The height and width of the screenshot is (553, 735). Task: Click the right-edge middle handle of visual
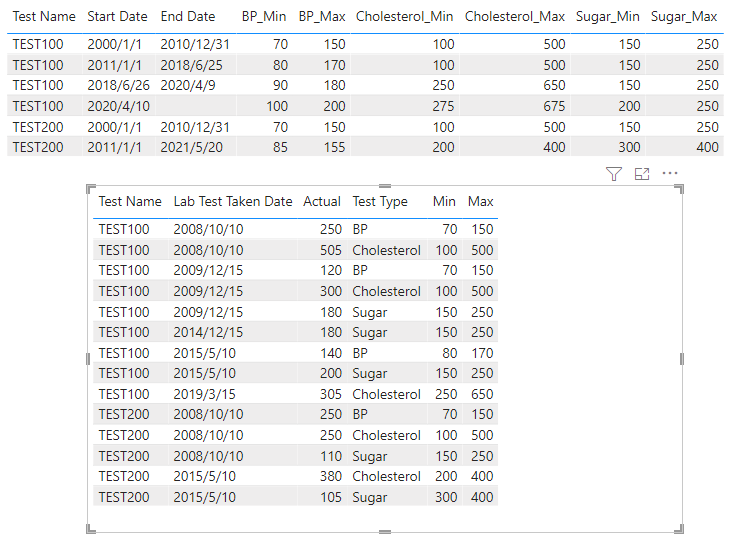pyautogui.click(x=682, y=359)
